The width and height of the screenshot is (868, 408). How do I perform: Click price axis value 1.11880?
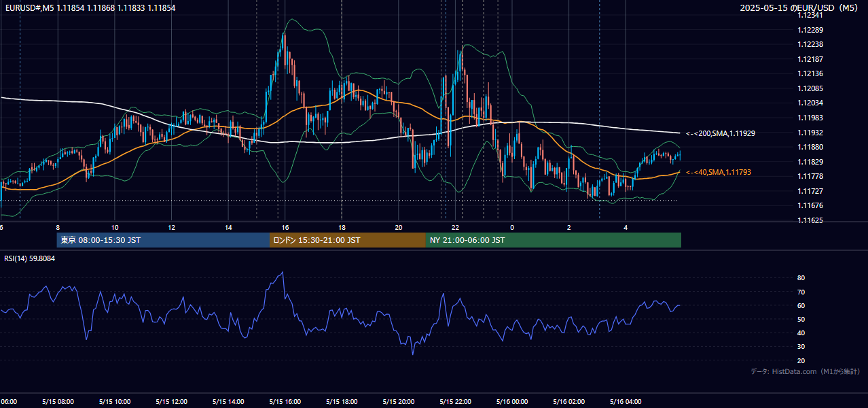point(811,147)
